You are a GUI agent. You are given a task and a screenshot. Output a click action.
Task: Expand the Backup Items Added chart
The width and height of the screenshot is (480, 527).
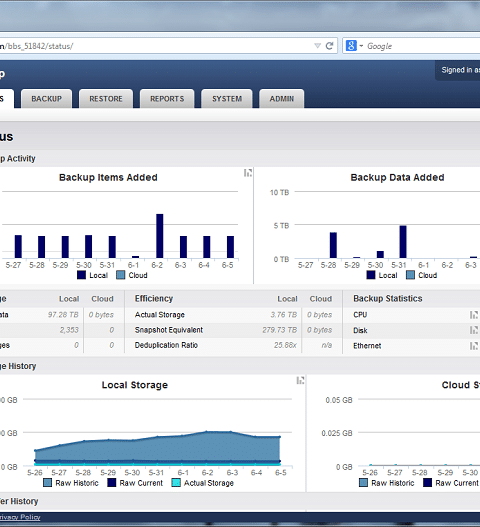pyautogui.click(x=248, y=173)
